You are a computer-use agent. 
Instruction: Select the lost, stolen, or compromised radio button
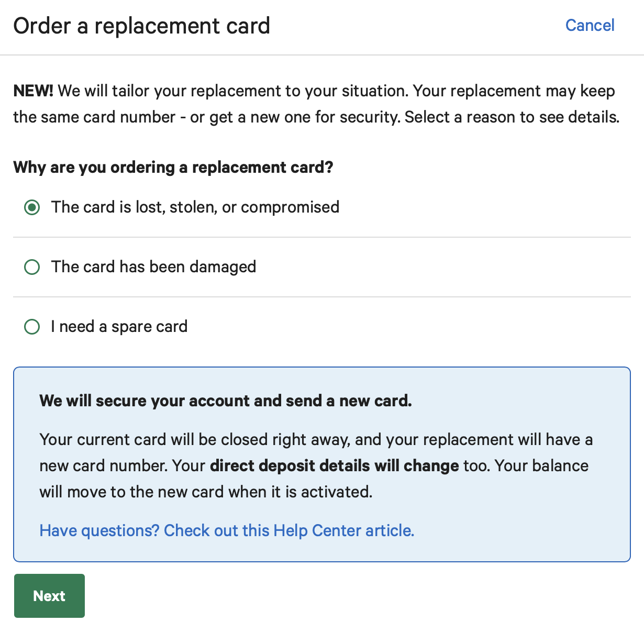coord(32,207)
